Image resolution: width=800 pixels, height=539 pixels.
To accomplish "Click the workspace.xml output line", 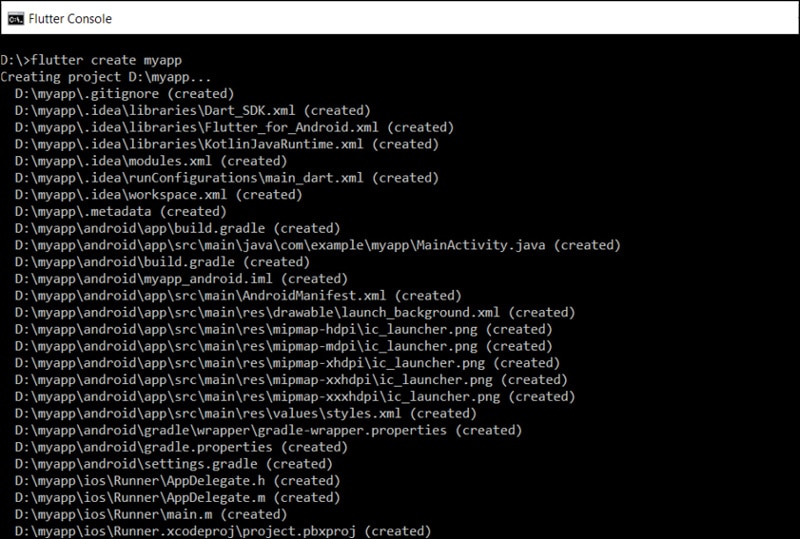I will point(158,194).
